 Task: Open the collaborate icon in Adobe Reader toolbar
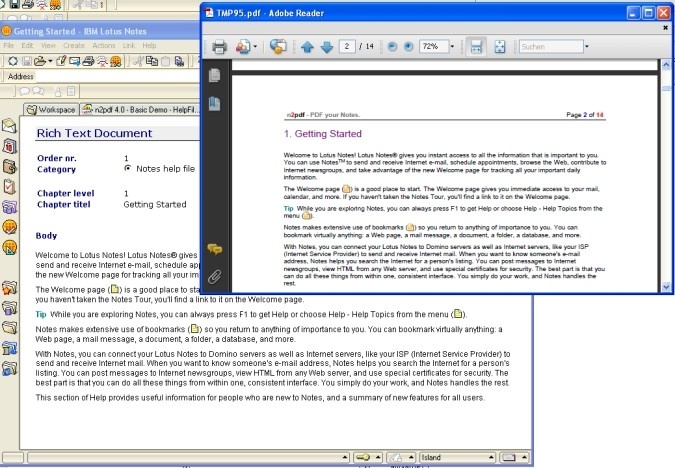(278, 46)
